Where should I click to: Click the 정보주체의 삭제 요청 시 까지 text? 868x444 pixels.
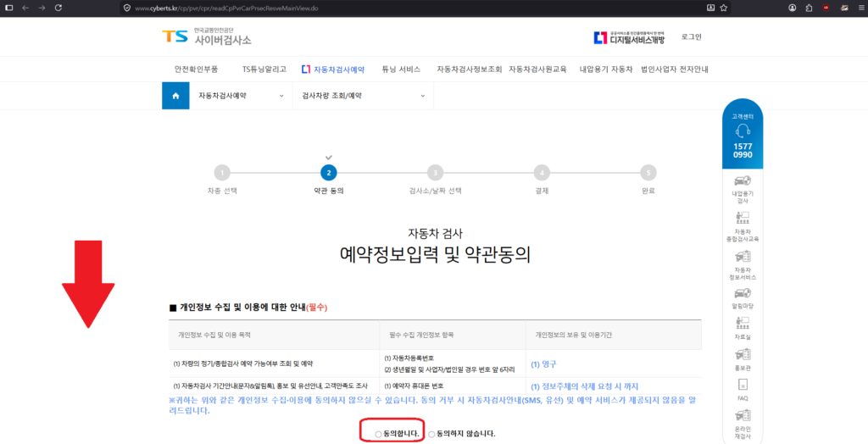tap(588, 386)
